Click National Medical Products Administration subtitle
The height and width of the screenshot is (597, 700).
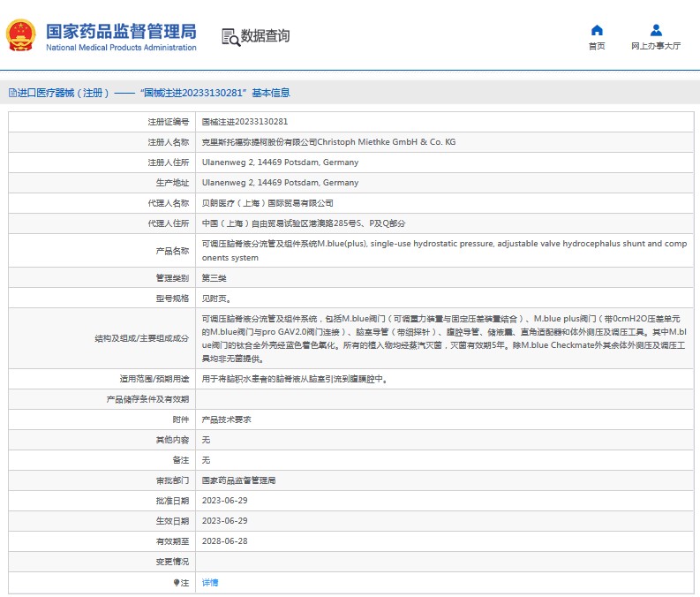(121, 48)
